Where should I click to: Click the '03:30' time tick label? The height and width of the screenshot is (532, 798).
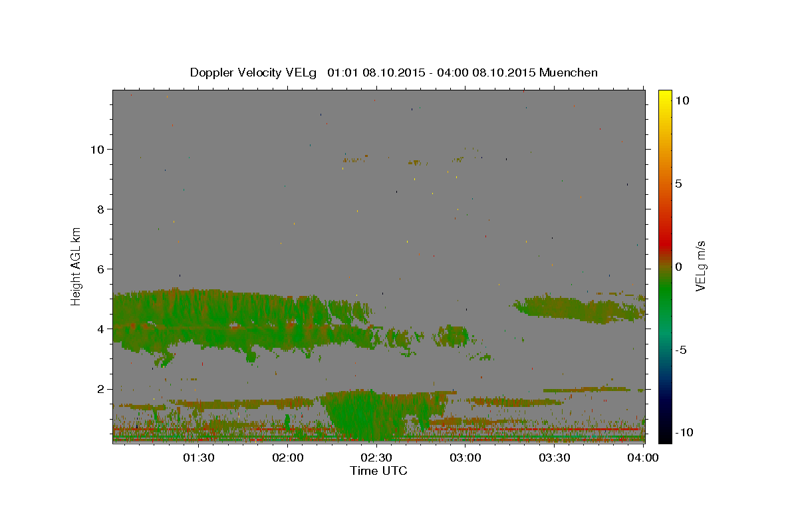coord(555,458)
